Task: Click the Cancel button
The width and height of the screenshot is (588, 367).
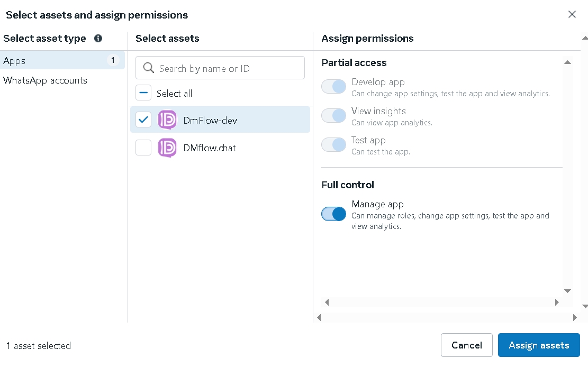Action: [466, 345]
